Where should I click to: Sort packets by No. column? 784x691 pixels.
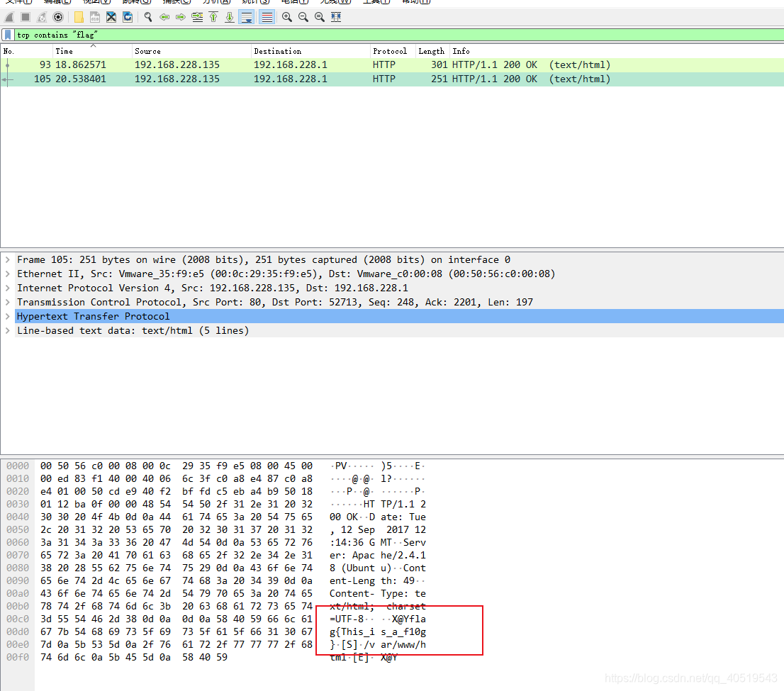(26, 51)
